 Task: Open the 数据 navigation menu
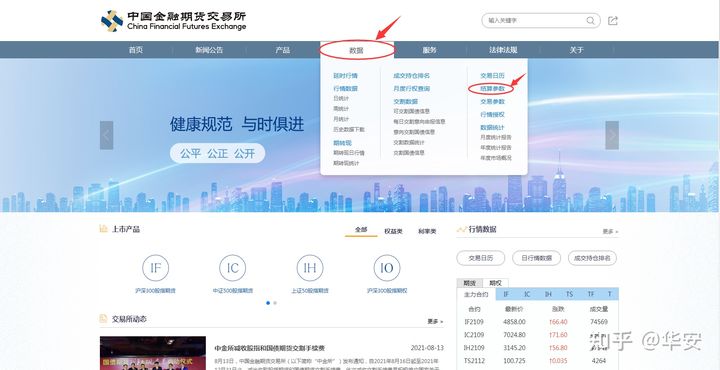pyautogui.click(x=356, y=50)
